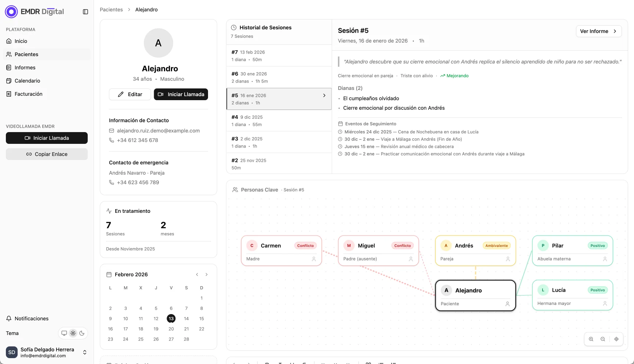Collapse the sidebar with the panel icon
The image size is (634, 364).
[x=85, y=12]
